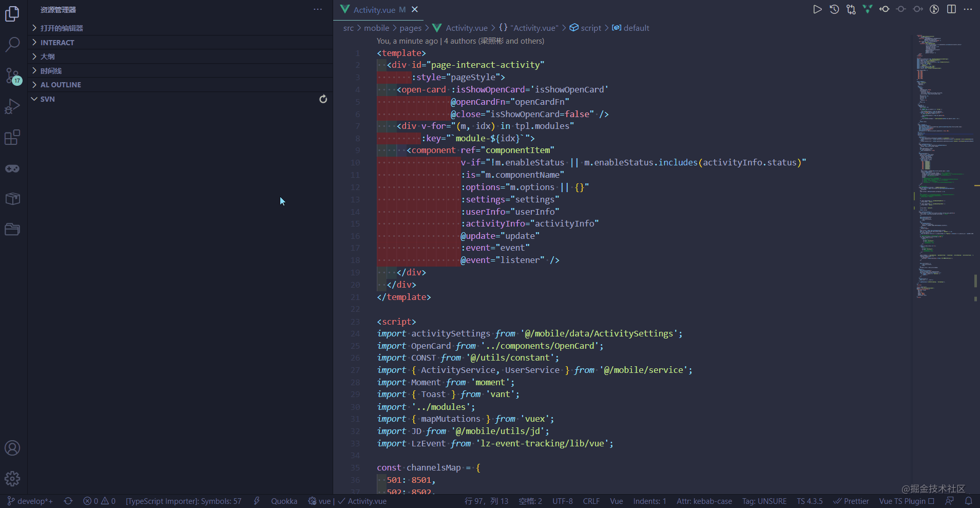
Task: Click the vue | Activity.vue status item
Action: (x=347, y=501)
